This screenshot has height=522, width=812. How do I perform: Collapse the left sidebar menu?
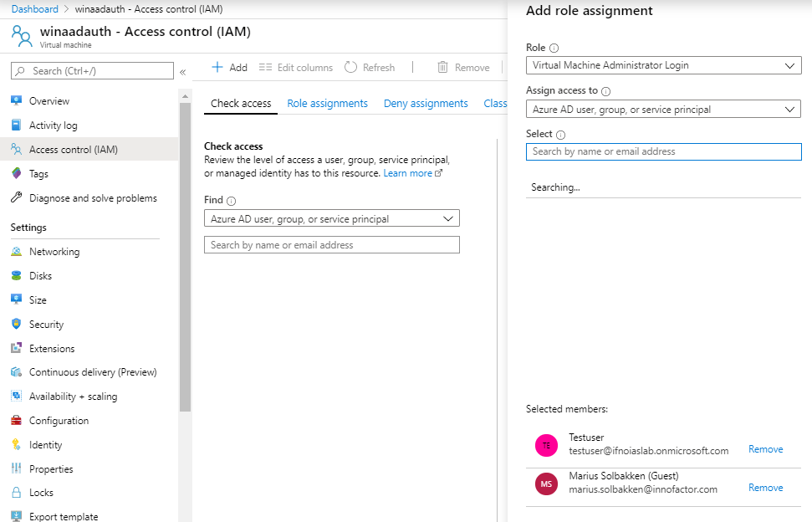pyautogui.click(x=182, y=72)
